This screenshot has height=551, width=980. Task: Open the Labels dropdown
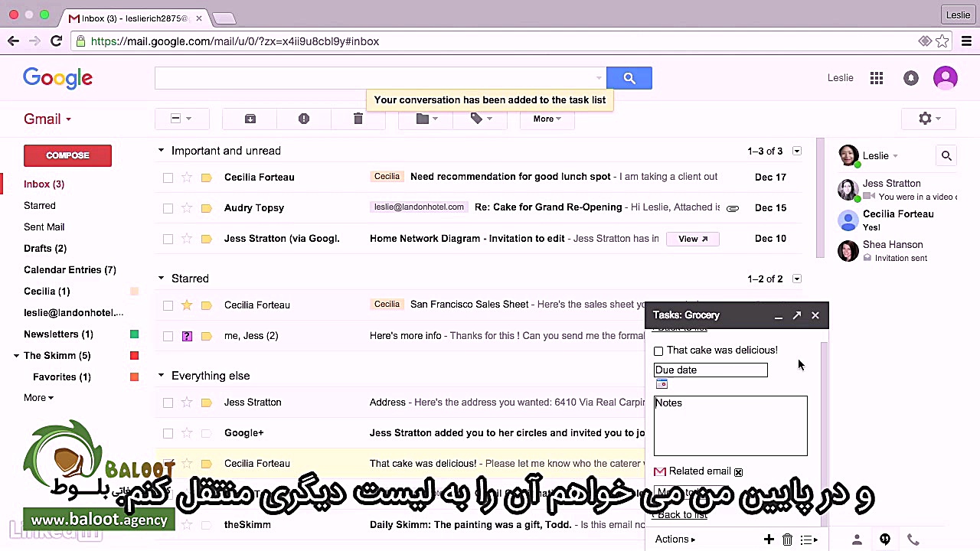coord(479,119)
